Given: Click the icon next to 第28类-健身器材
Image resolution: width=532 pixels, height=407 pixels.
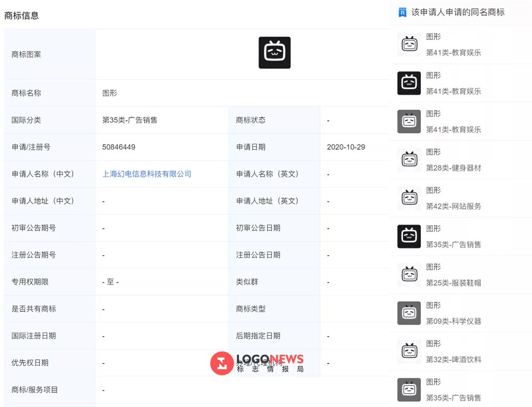Looking at the screenshot, I should pos(409,160).
